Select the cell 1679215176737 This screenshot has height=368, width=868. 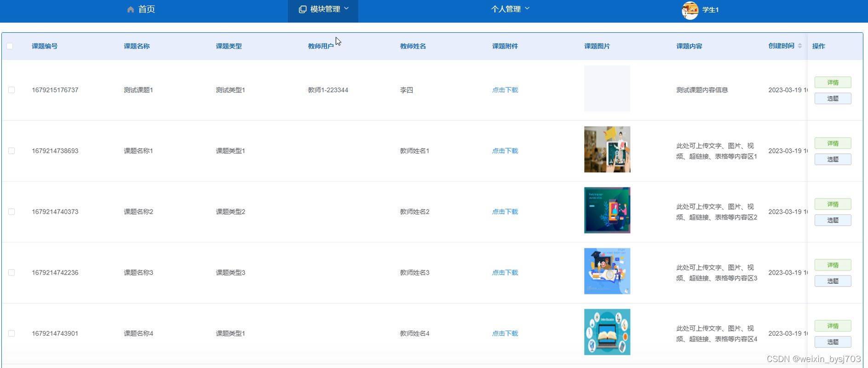[x=55, y=90]
